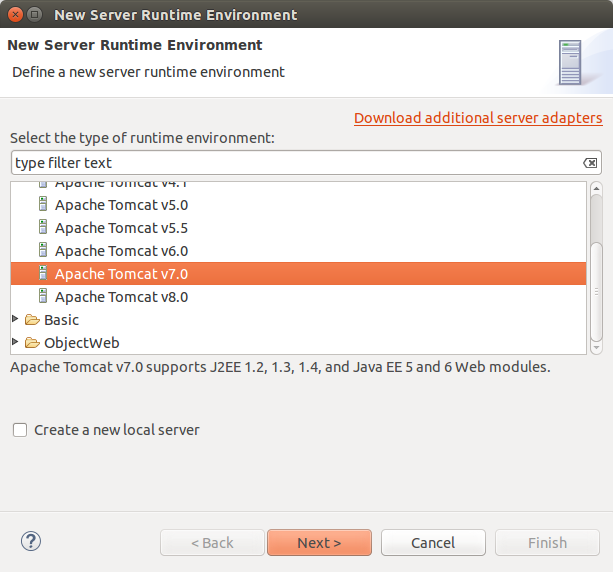This screenshot has height=572, width=613.
Task: Click the Apache Tomcat v8.0 server icon
Action: tap(43, 296)
